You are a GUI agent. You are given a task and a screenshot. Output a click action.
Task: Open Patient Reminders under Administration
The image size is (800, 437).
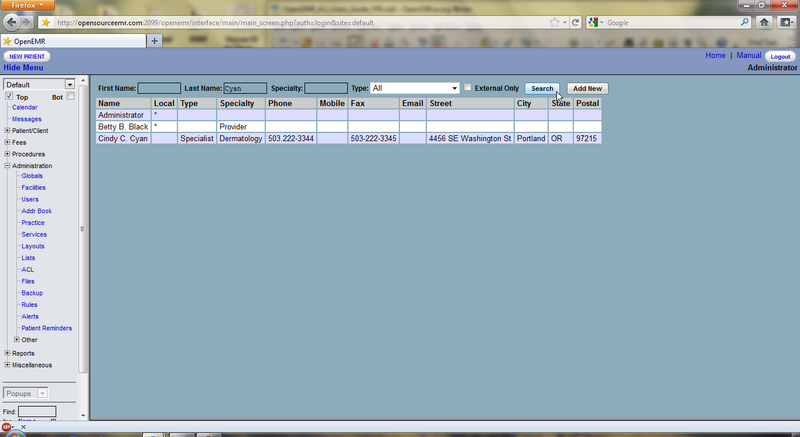tap(46, 328)
